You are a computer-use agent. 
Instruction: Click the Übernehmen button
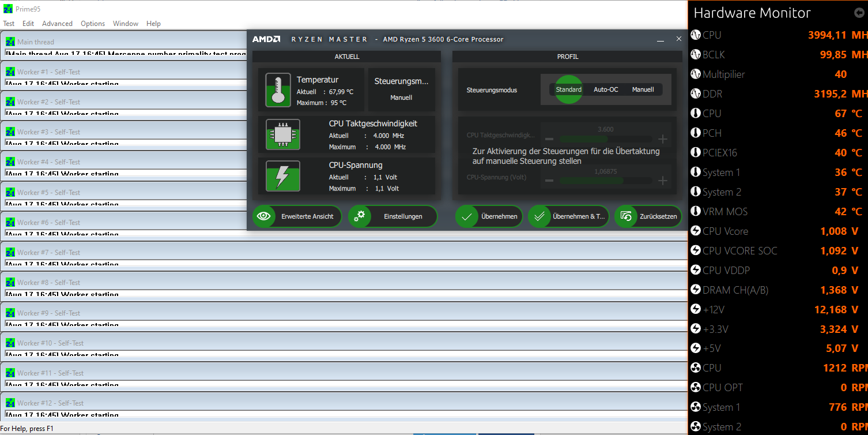(489, 216)
